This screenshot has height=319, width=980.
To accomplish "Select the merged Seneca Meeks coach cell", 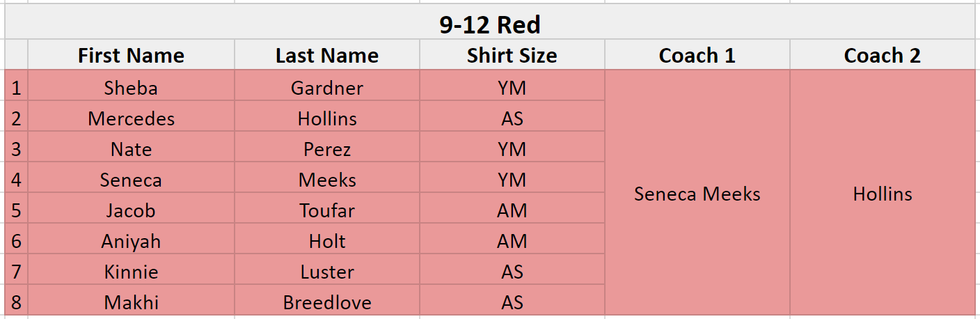I will pos(697,193).
